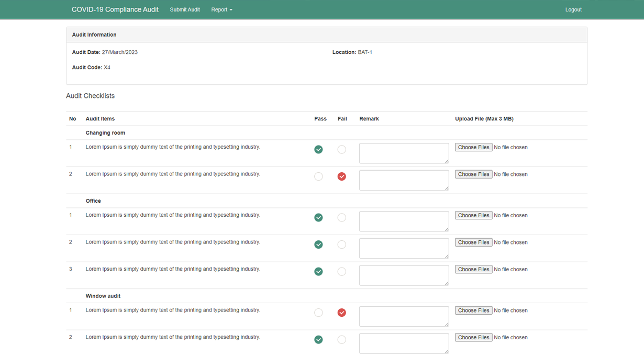
Task: Select Pass for Window audit item 1
Action: click(318, 313)
